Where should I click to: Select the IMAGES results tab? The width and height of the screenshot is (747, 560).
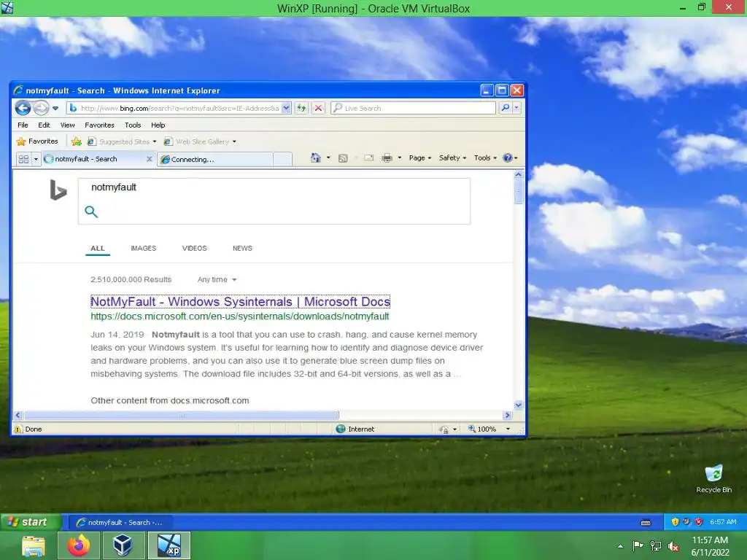click(144, 248)
